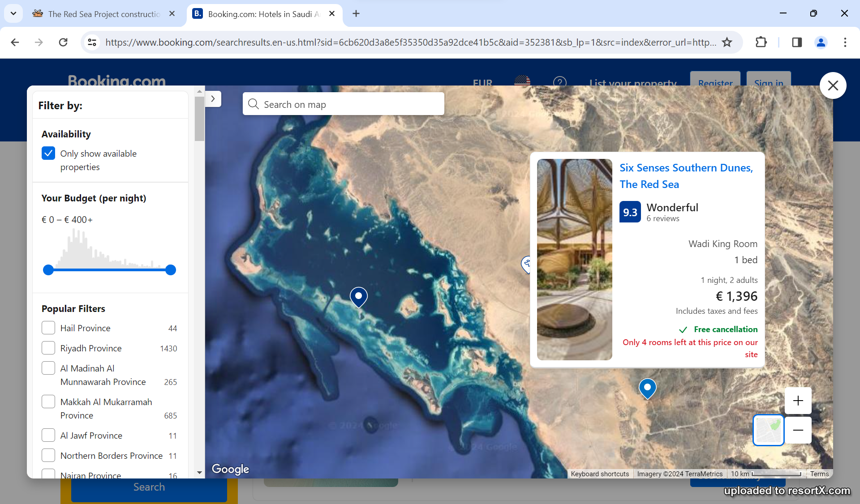860x504 pixels.
Task: Click partially hidden pin left of card
Action: click(x=526, y=264)
